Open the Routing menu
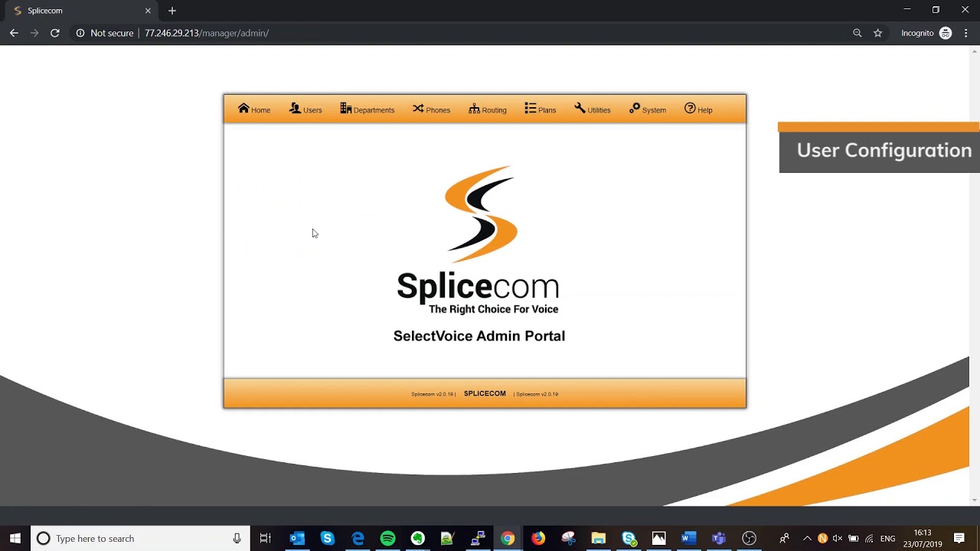The height and width of the screenshot is (551, 980). (x=488, y=109)
